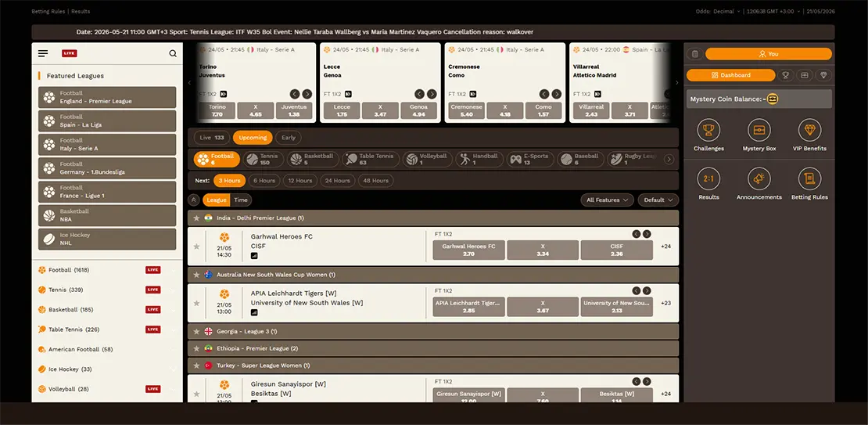Bet on Juventus at 1.38
This screenshot has width=868, height=425.
pyautogui.click(x=294, y=110)
